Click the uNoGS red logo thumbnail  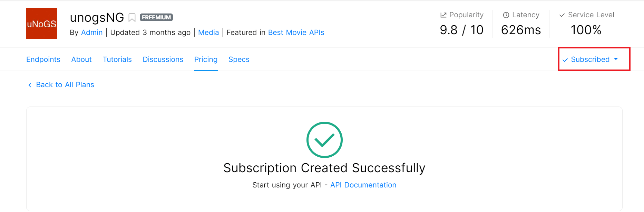click(x=42, y=24)
